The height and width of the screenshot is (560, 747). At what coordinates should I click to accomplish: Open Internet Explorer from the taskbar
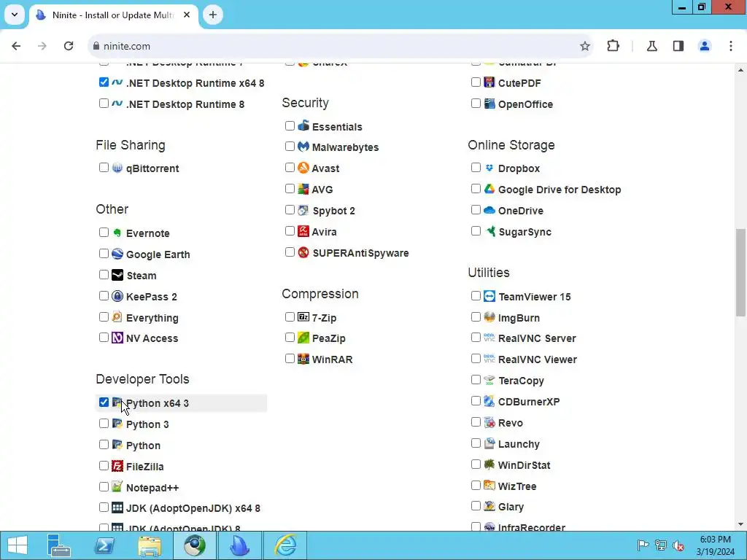coord(286,545)
